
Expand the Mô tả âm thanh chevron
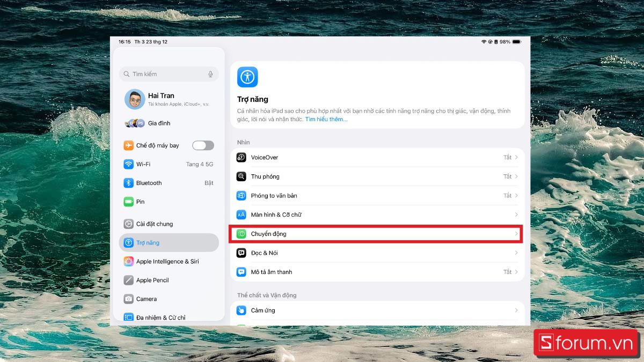click(516, 272)
